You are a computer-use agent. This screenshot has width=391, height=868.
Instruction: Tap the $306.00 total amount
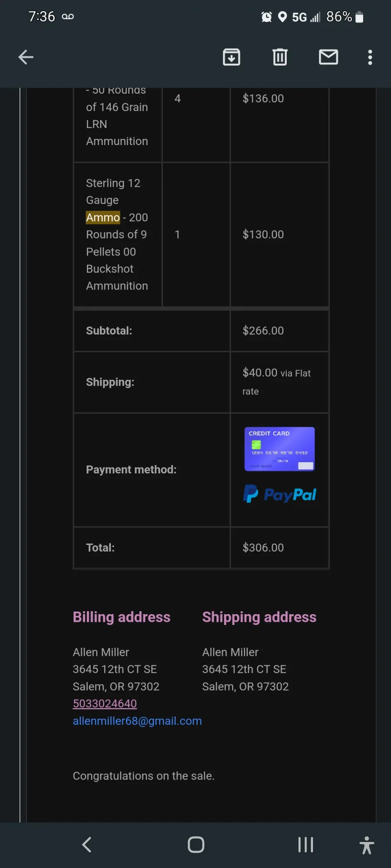click(263, 548)
